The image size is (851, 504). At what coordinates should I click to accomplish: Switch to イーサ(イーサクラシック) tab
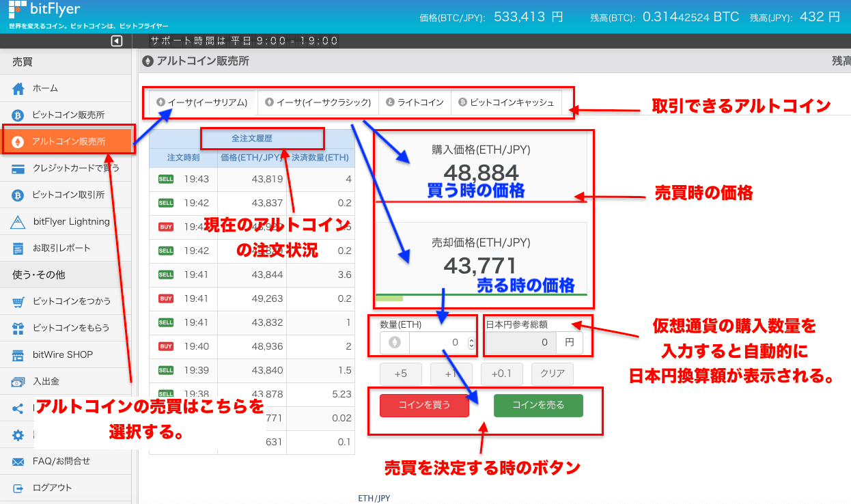coord(318,102)
